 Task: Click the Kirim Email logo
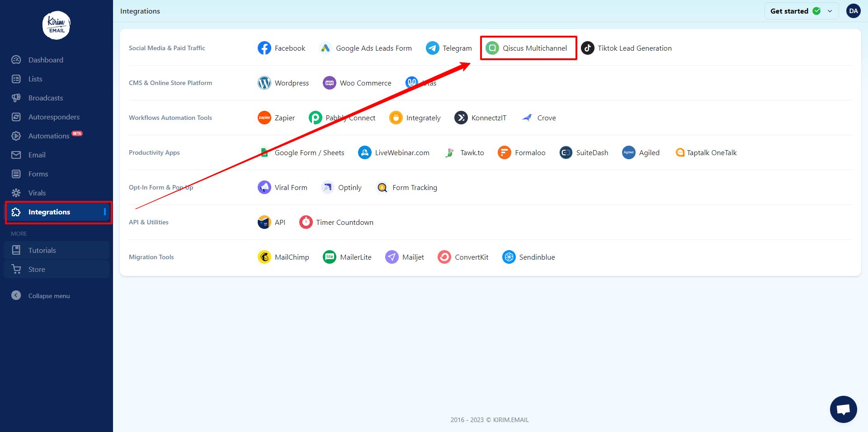coord(57,25)
